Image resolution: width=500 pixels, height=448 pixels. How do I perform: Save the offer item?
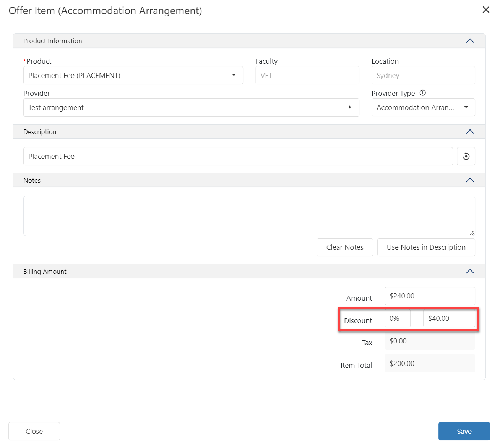click(464, 431)
